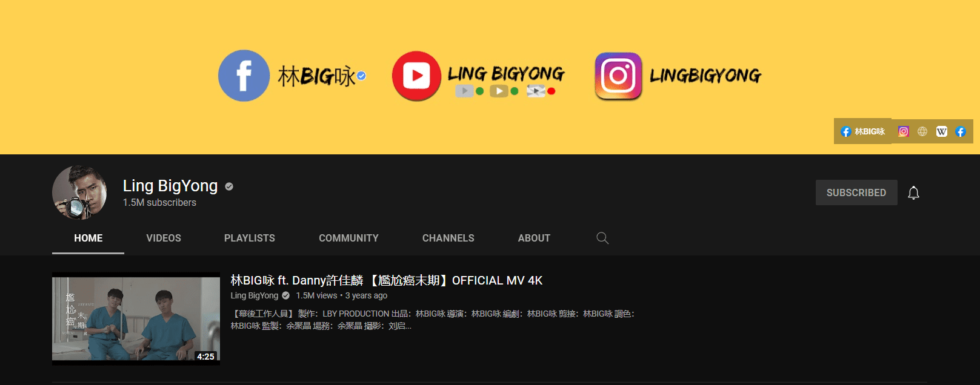Click the featured video thumbnail with 4:25 duration
This screenshot has width=980, height=385.
pos(136,318)
